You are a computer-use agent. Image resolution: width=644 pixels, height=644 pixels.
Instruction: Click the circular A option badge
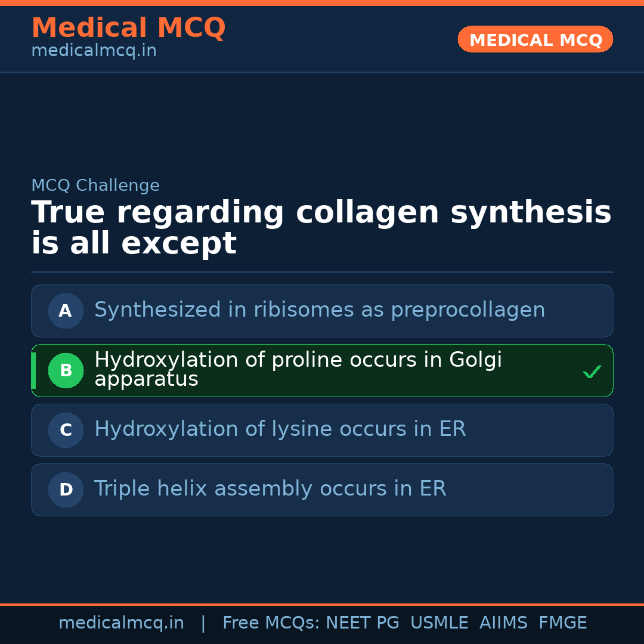click(66, 311)
